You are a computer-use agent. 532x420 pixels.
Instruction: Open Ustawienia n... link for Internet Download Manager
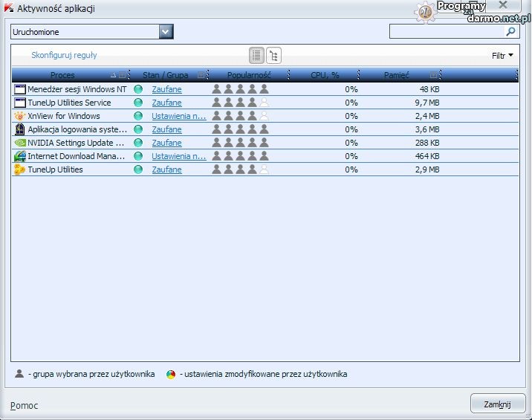[x=179, y=156]
